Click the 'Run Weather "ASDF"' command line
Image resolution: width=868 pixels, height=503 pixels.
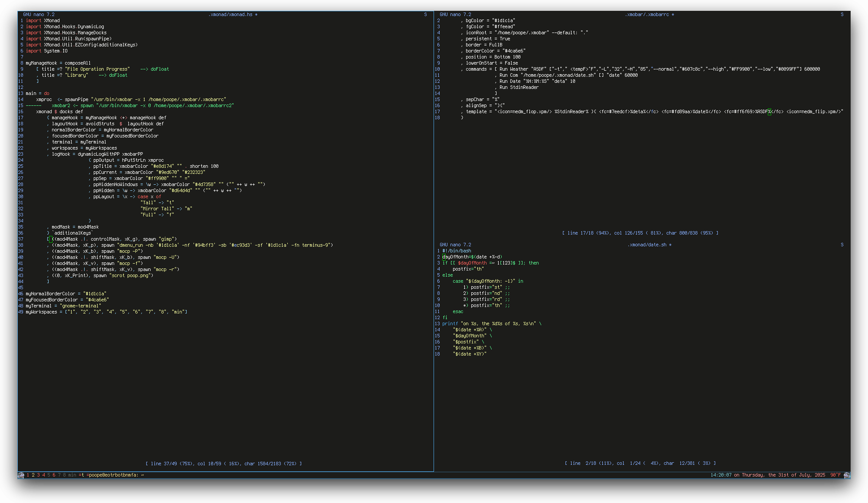tap(640, 69)
